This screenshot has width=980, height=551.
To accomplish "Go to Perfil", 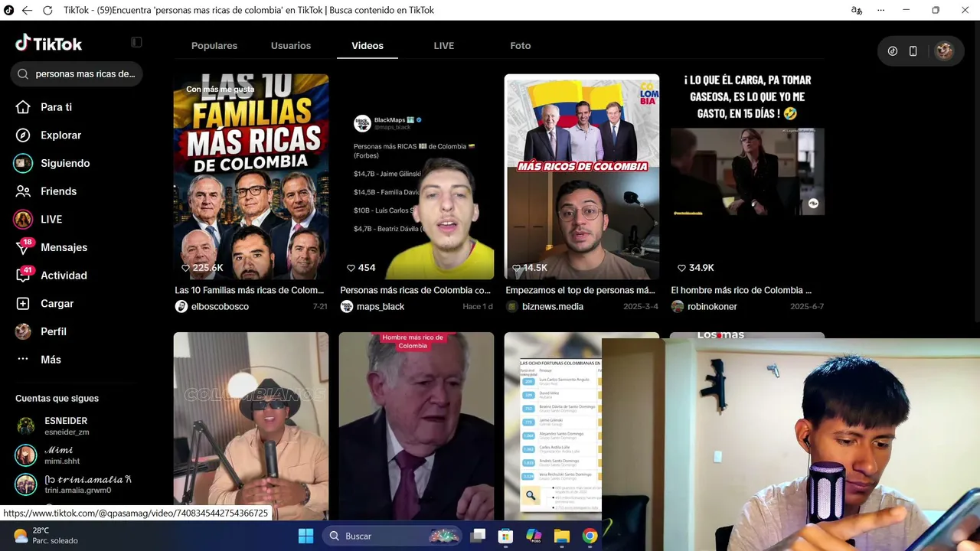I will coord(54,331).
